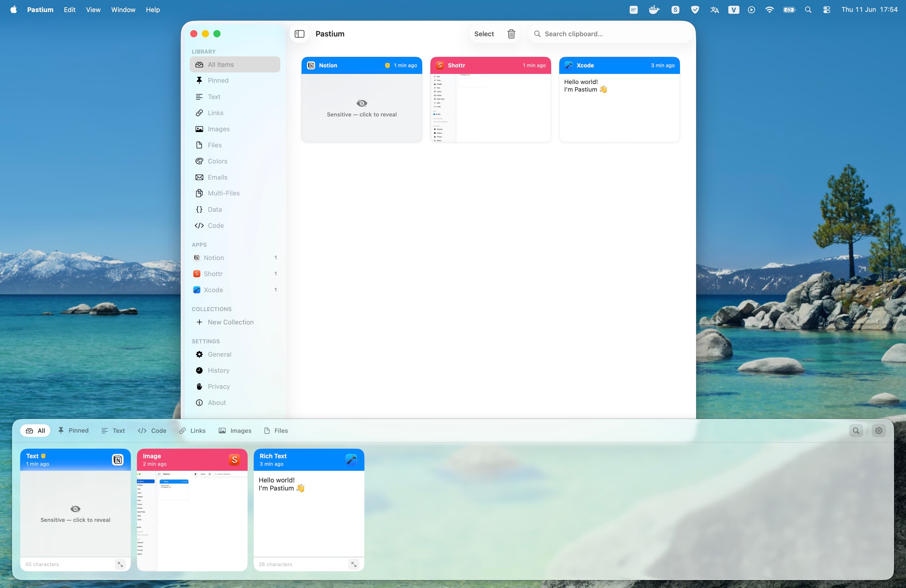Open the Data category in the sidebar
The width and height of the screenshot is (906, 588).
pos(235,209)
